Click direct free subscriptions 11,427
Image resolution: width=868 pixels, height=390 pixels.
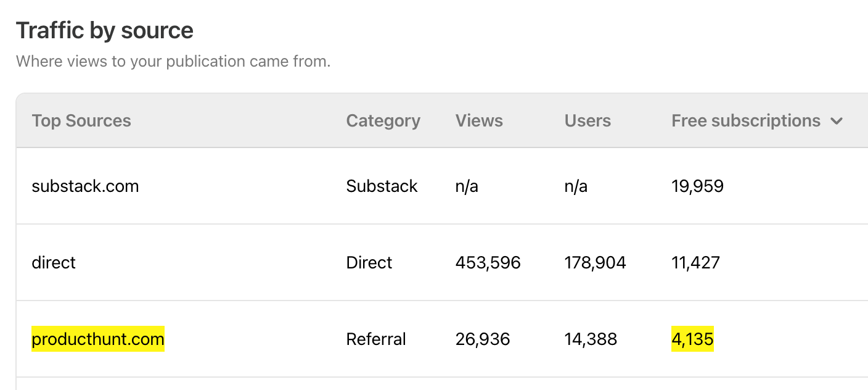695,263
